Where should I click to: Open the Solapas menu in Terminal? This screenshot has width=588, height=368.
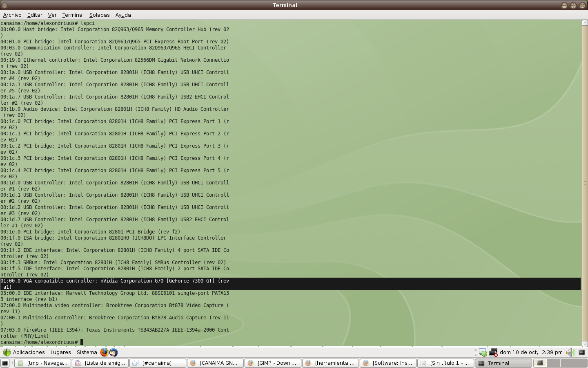[99, 15]
